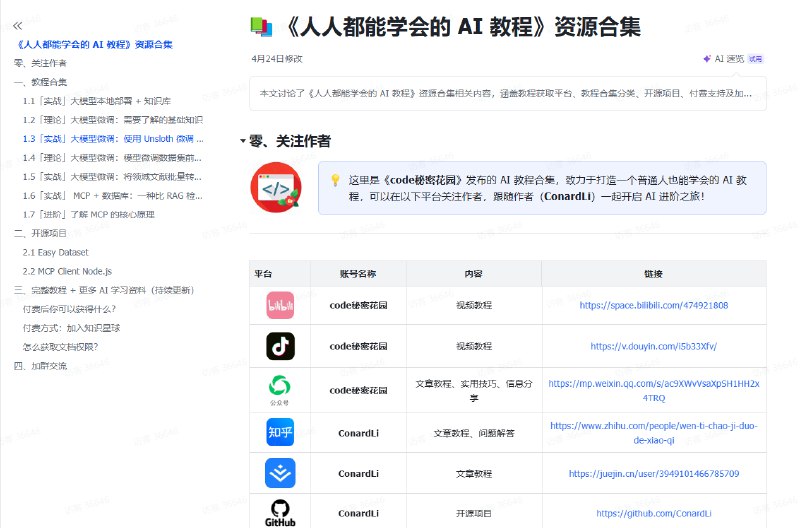Viewport: 800px width, 528px height.
Task: Open the github.com/ConardLi link
Action: pyautogui.click(x=654, y=513)
